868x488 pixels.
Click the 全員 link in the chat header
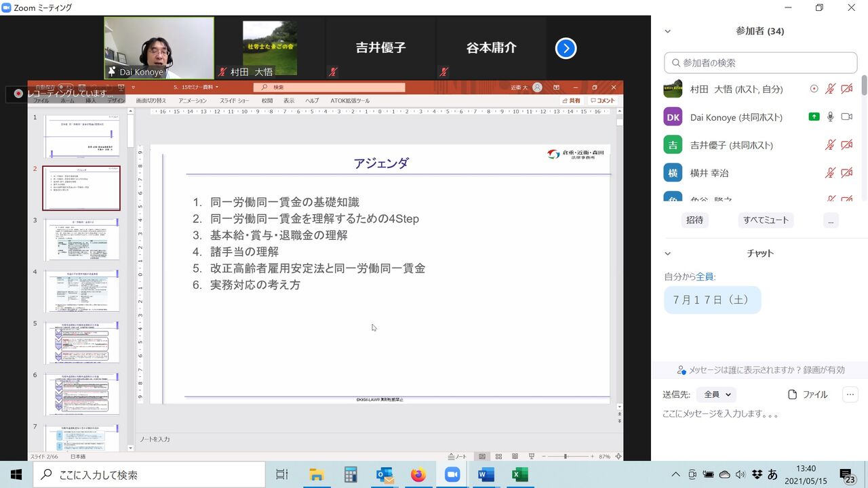(705, 277)
